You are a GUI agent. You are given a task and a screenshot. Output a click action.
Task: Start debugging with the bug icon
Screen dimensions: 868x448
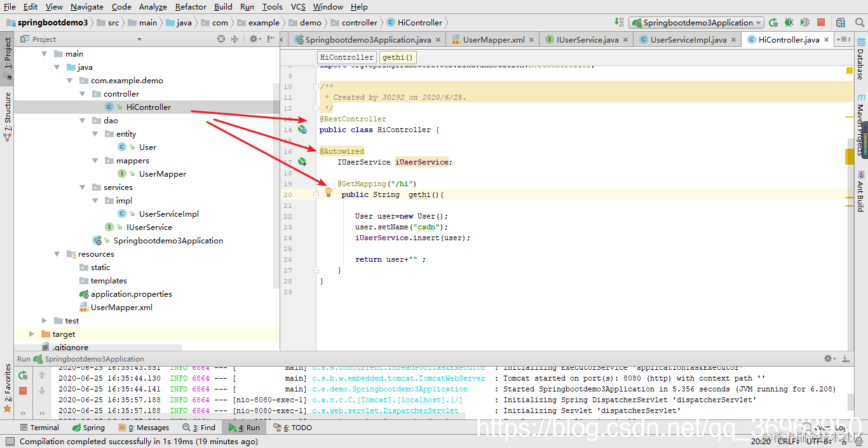coord(789,22)
